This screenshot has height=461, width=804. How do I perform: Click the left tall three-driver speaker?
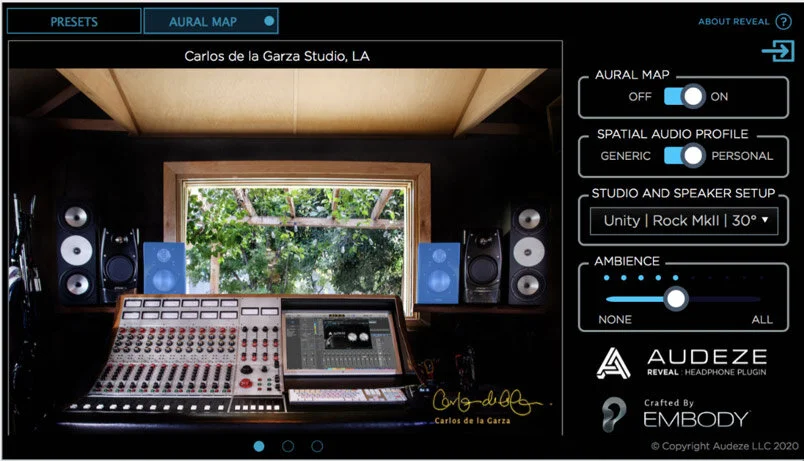point(76,252)
